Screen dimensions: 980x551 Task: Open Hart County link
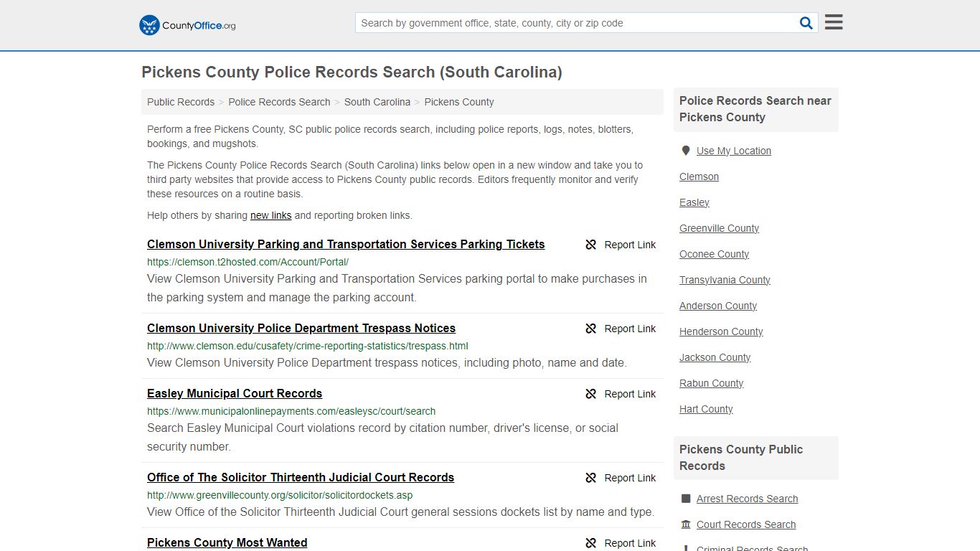pos(706,409)
